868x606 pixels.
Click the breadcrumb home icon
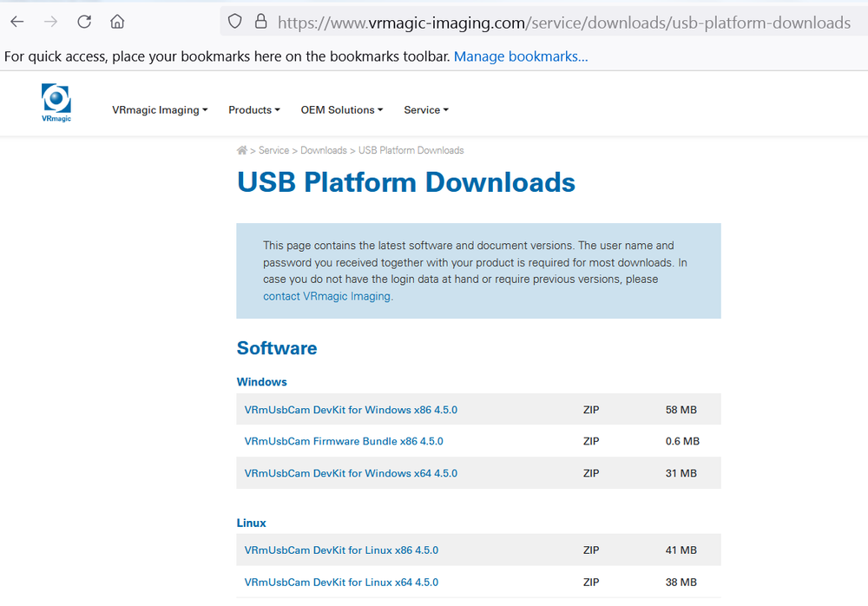[242, 150]
